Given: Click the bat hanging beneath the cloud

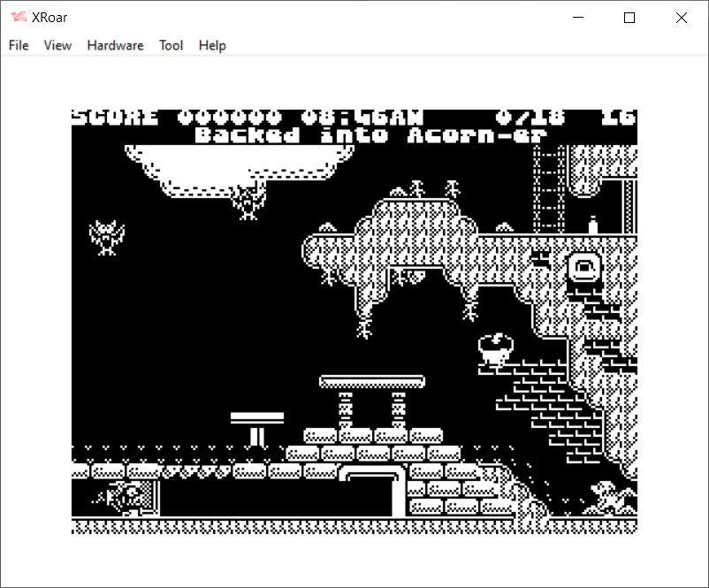Looking at the screenshot, I should coord(248,202).
